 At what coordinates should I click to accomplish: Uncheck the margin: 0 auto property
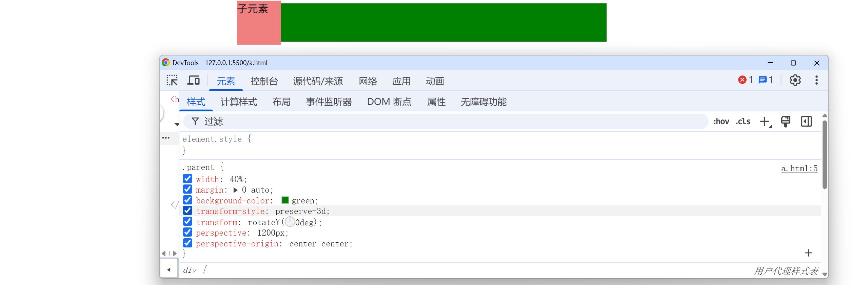click(188, 190)
